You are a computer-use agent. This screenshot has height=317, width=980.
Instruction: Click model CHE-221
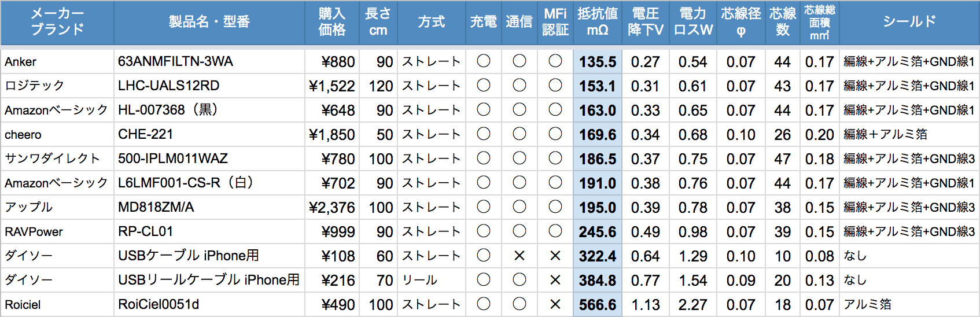point(145,134)
